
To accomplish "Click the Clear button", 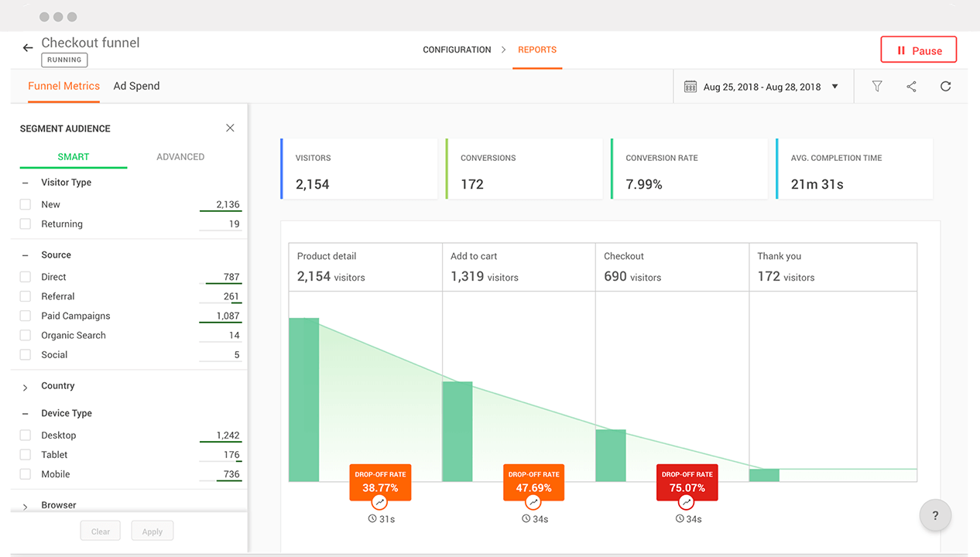I will (x=101, y=531).
